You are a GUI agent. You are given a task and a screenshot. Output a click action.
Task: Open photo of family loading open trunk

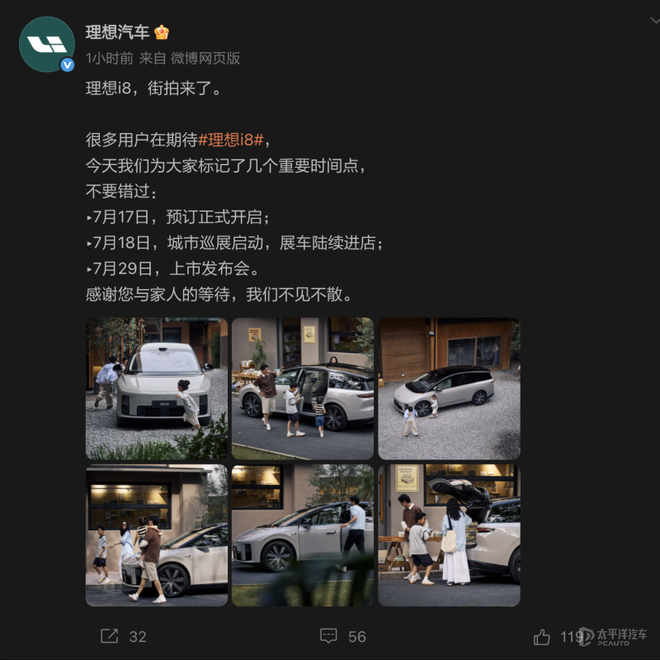pos(449,535)
